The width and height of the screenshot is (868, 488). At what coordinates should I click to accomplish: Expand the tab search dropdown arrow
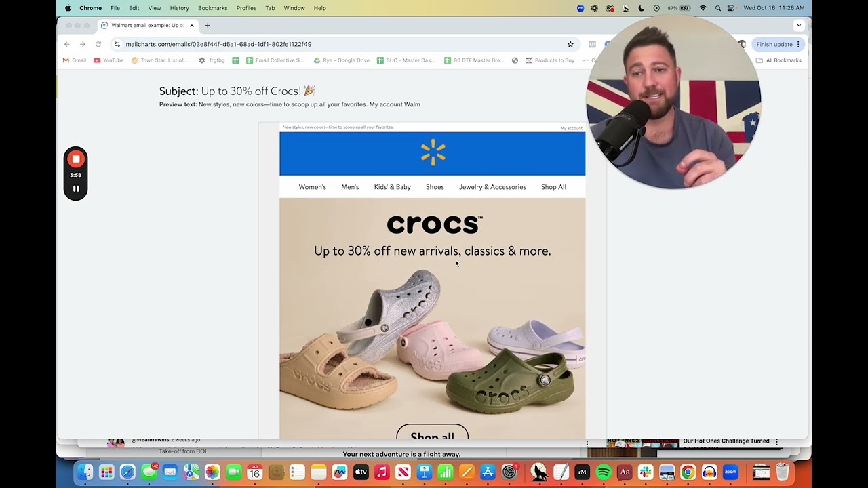[799, 25]
